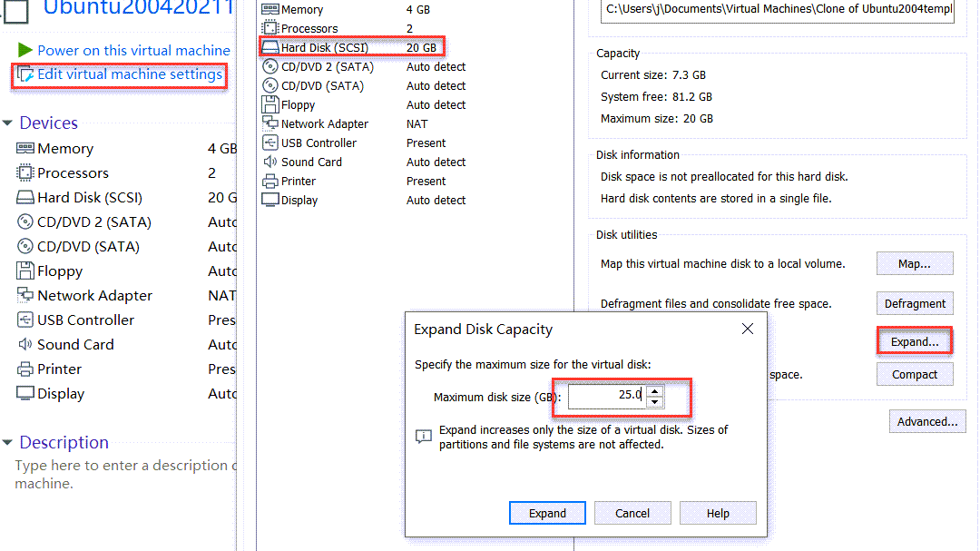Click the Devices section heading

click(49, 123)
